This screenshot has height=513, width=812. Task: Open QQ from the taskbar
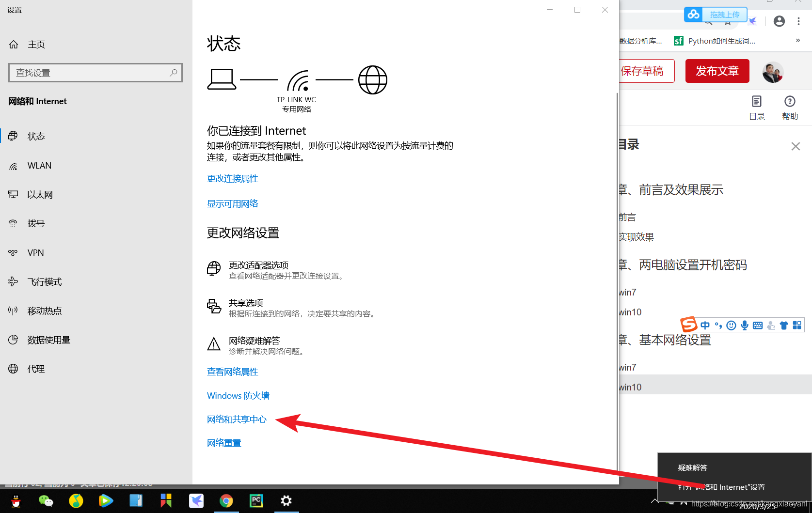coord(16,501)
